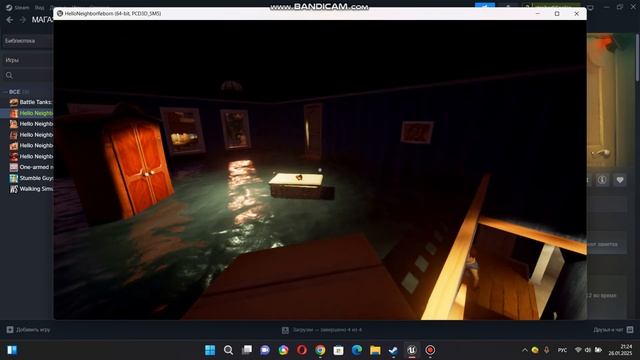Viewport: 640px width, 360px height.
Task: Open the taskbar clock and date
Action: (x=620, y=350)
